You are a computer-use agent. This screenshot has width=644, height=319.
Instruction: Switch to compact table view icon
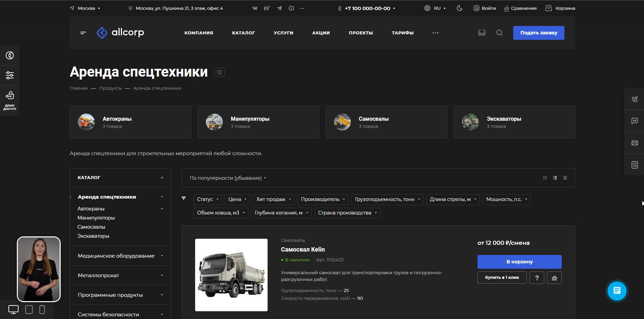[x=565, y=178]
